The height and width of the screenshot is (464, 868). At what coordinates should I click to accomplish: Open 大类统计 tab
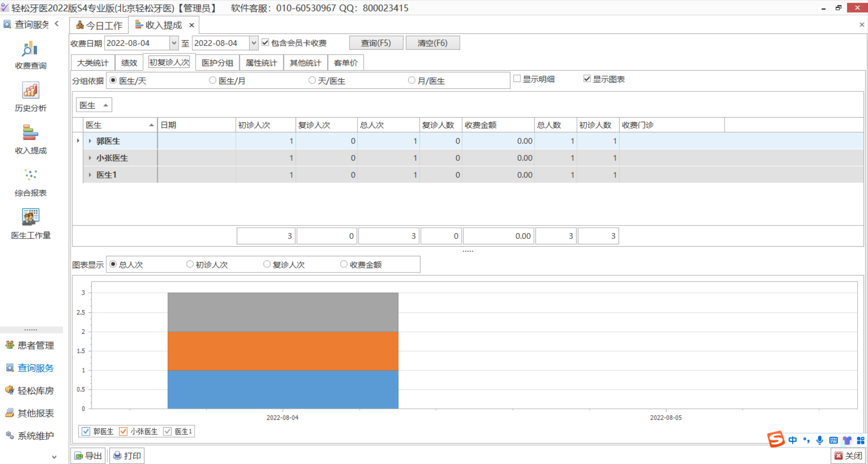tap(93, 63)
